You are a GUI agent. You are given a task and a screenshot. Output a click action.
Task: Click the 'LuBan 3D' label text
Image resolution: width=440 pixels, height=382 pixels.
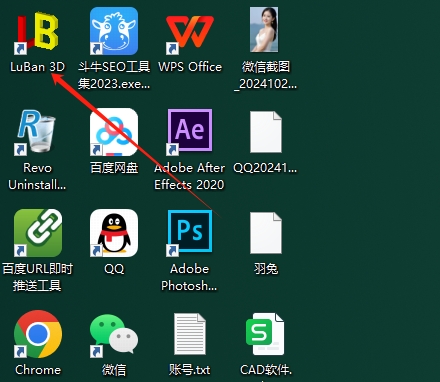point(37,67)
